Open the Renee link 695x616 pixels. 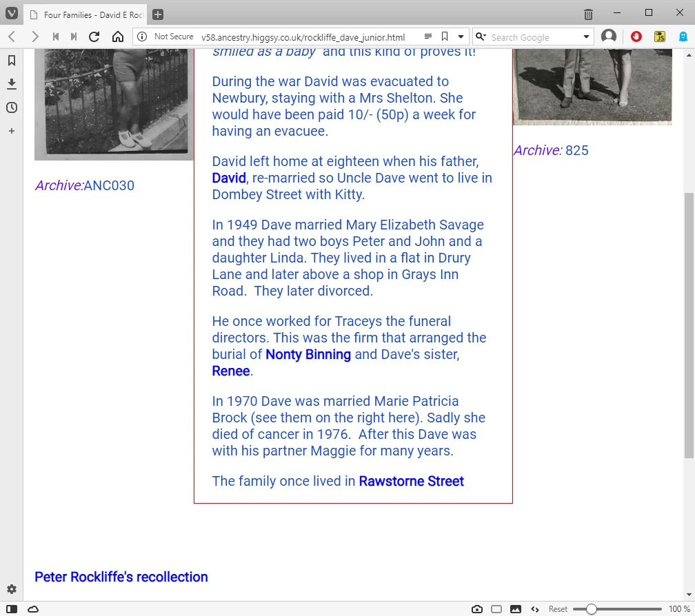(x=230, y=371)
